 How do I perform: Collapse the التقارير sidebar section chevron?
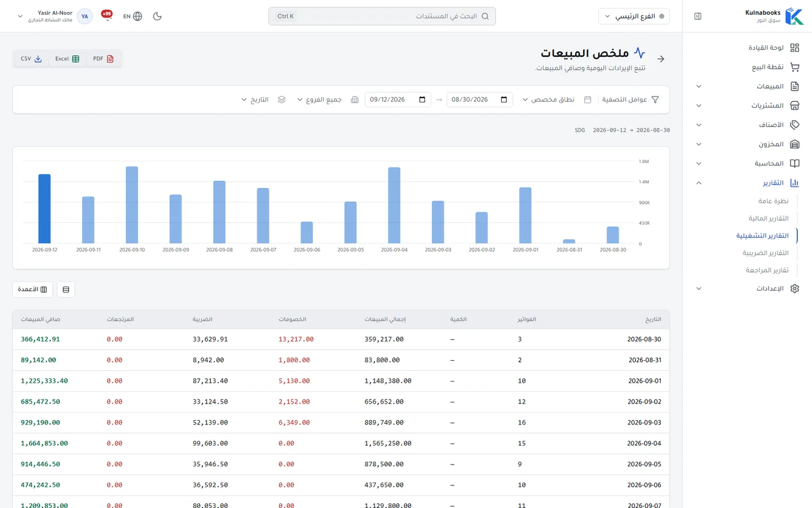(699, 183)
